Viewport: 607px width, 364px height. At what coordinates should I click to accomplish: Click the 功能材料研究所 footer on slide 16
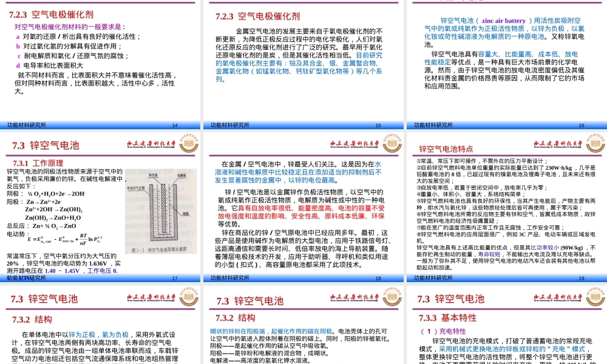pyautogui.click(x=433, y=125)
